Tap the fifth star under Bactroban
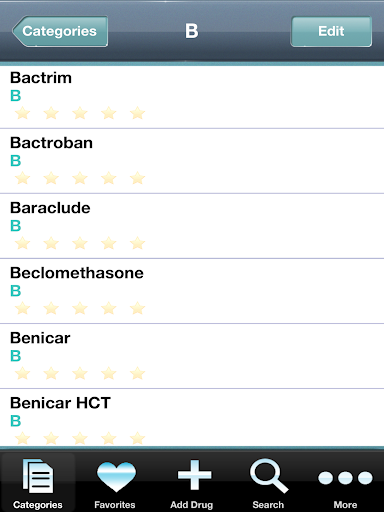Screen dimensions: 384x512 [x=137, y=178]
